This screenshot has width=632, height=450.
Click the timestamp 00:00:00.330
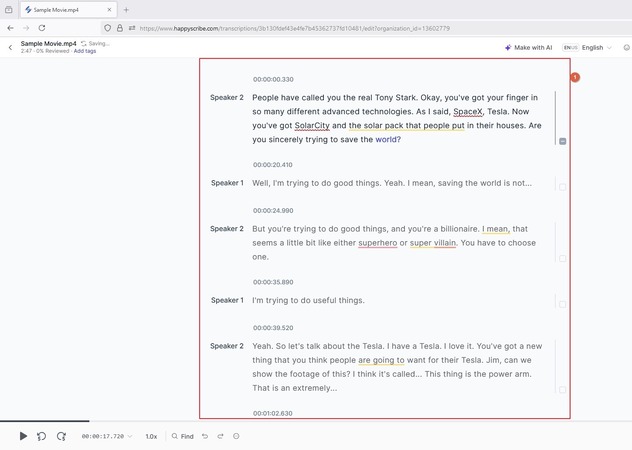tap(273, 79)
